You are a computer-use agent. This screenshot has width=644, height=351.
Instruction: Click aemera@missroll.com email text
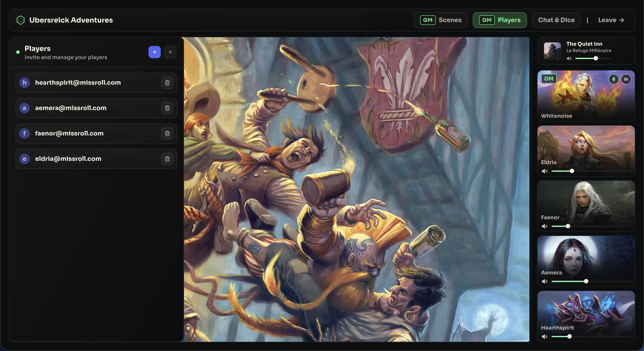click(x=71, y=108)
